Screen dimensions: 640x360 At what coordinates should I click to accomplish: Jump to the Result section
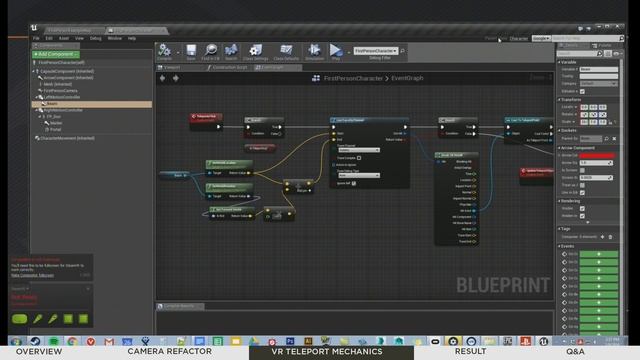470,351
